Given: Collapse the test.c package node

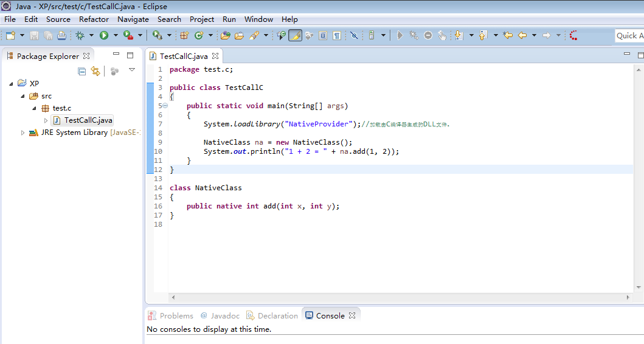Looking at the screenshot, I should click(34, 108).
